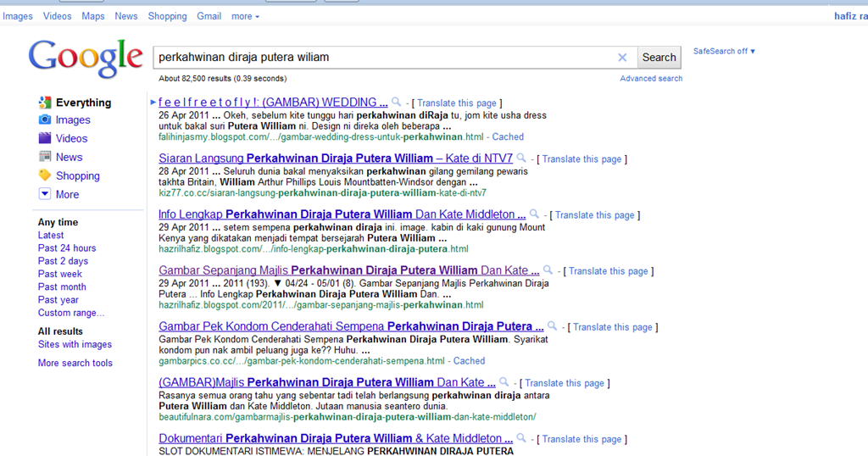Select the News text link in sidebar

[69, 157]
